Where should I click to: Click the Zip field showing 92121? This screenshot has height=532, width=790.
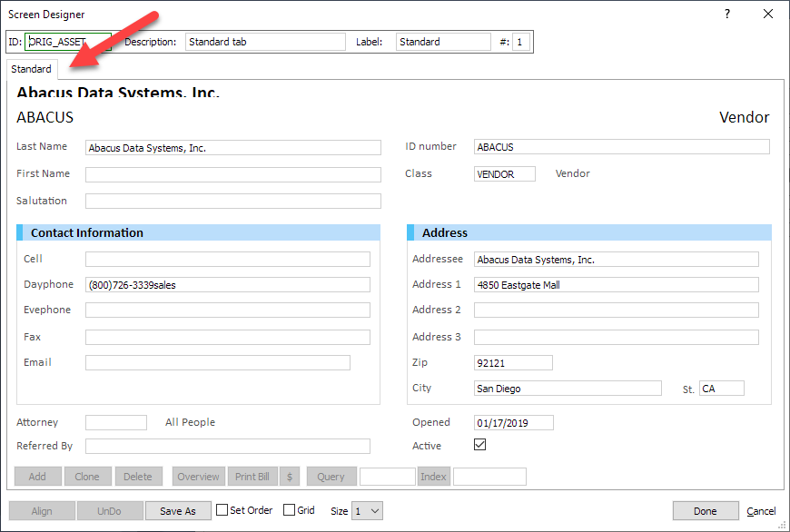[513, 363]
